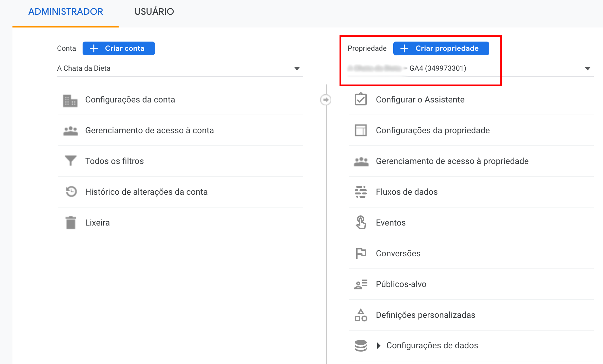Click the Conversões flag icon

(360, 253)
